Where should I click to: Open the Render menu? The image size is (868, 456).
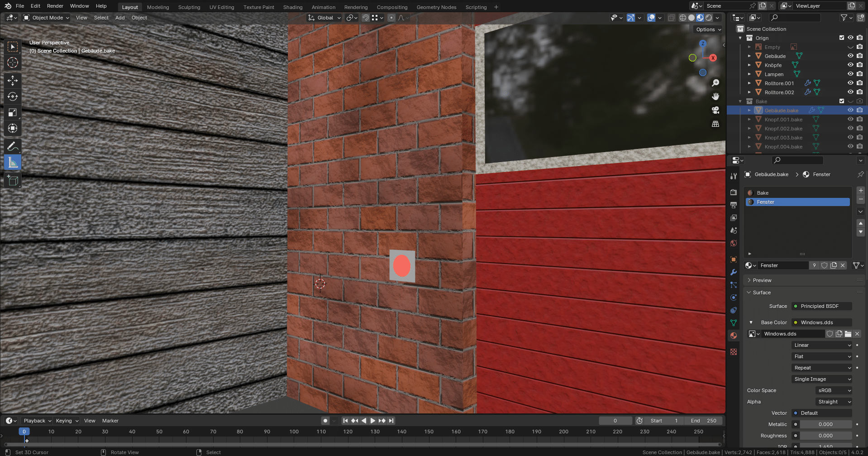pyautogui.click(x=55, y=6)
